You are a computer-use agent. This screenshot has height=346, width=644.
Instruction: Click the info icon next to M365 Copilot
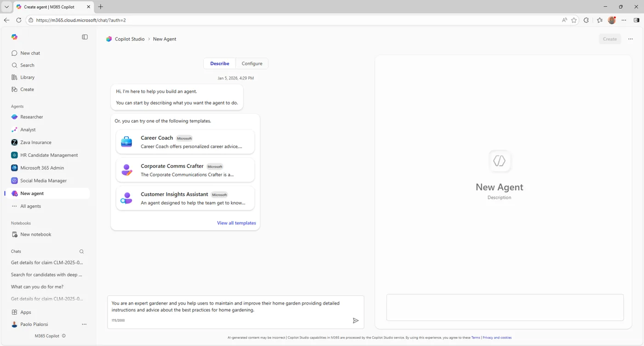pos(64,336)
